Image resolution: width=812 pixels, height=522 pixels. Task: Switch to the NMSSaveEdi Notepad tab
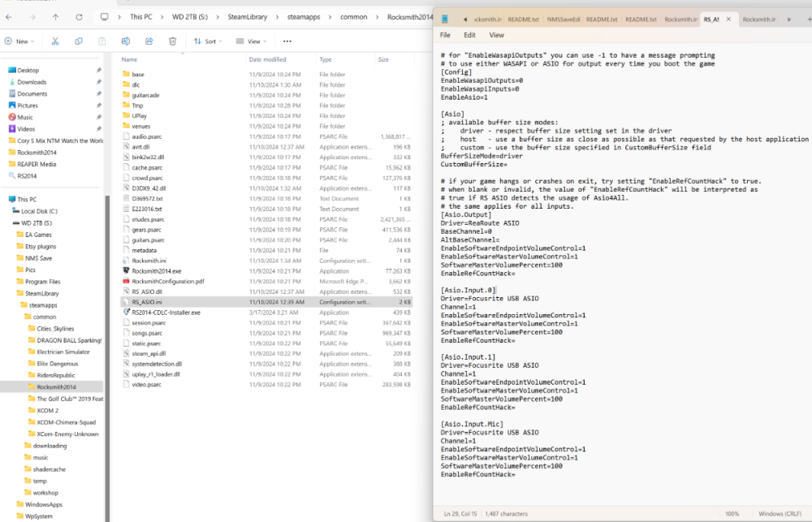(x=563, y=19)
